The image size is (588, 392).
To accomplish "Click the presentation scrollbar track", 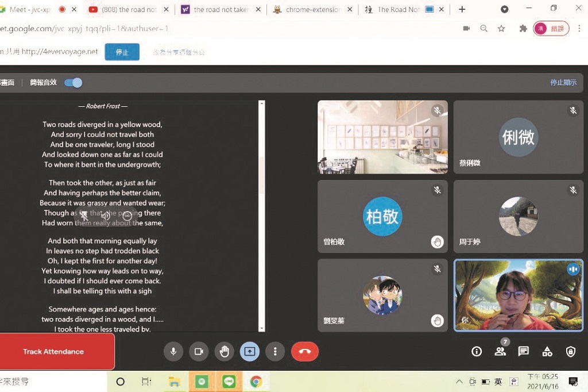I will pyautogui.click(x=262, y=216).
